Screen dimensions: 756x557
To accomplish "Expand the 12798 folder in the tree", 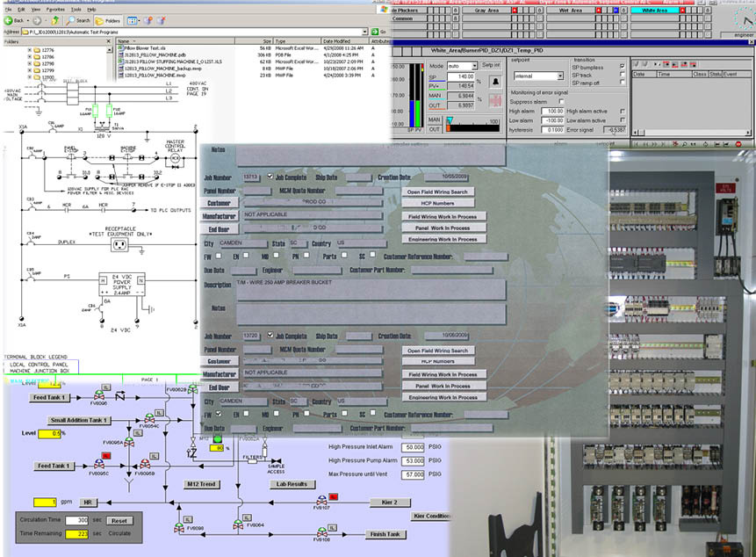I will coord(29,63).
